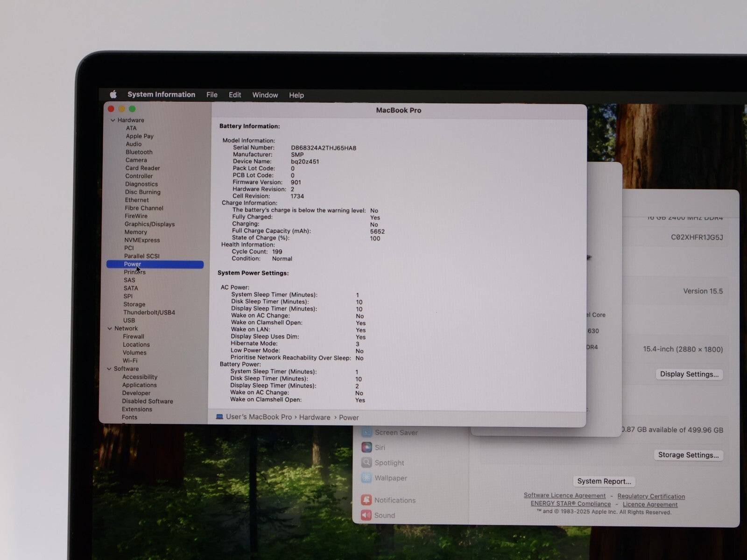Select Fonts under Software

(129, 417)
